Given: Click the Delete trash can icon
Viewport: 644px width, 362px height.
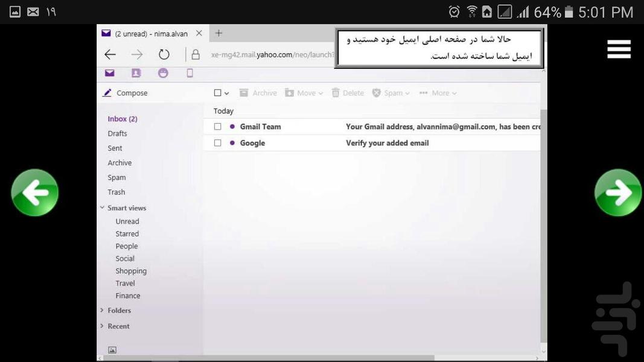Looking at the screenshot, I should click(336, 93).
